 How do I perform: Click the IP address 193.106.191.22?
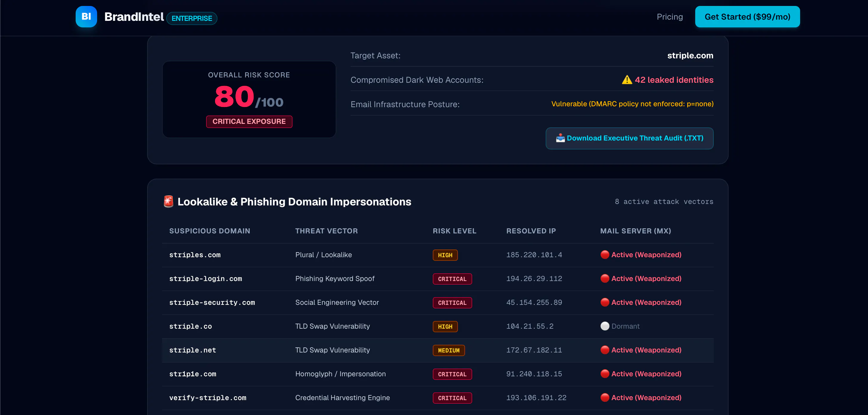coord(536,398)
